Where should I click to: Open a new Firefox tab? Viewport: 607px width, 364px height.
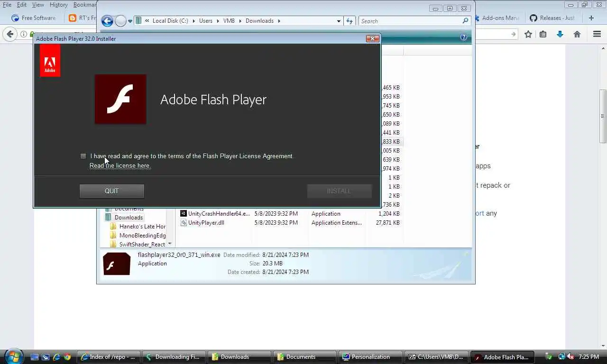click(x=591, y=18)
